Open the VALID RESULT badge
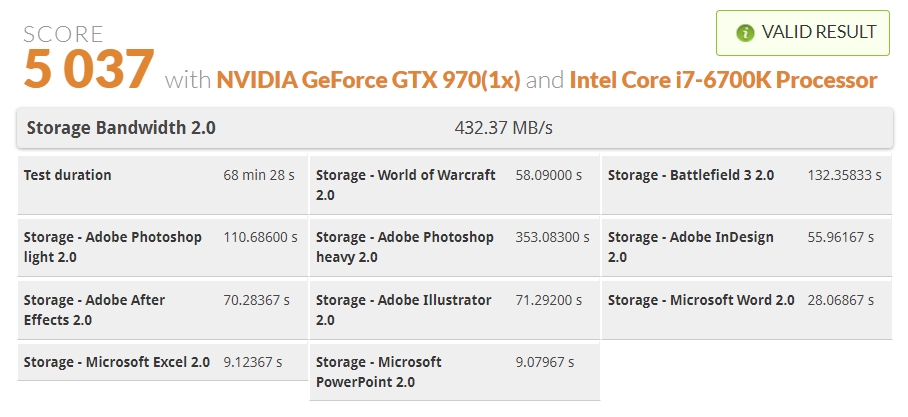Image resolution: width=908 pixels, height=417 pixels. tap(803, 33)
